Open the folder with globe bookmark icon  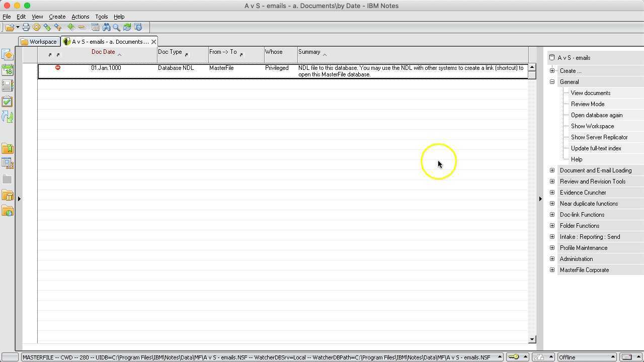click(x=8, y=211)
